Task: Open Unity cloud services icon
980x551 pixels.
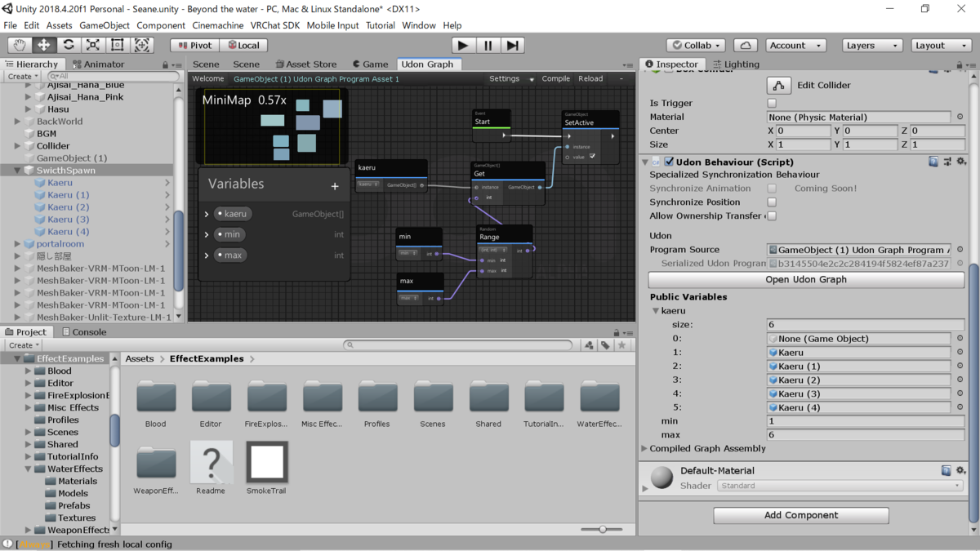Action: tap(746, 45)
